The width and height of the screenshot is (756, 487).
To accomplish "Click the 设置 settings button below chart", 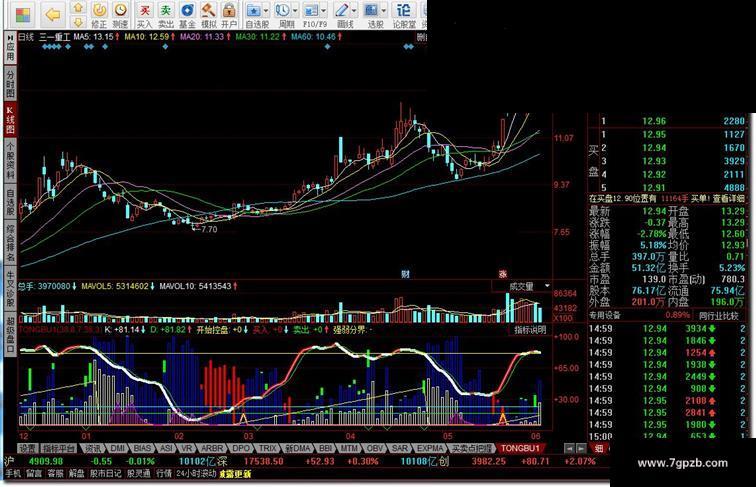I will (x=27, y=448).
